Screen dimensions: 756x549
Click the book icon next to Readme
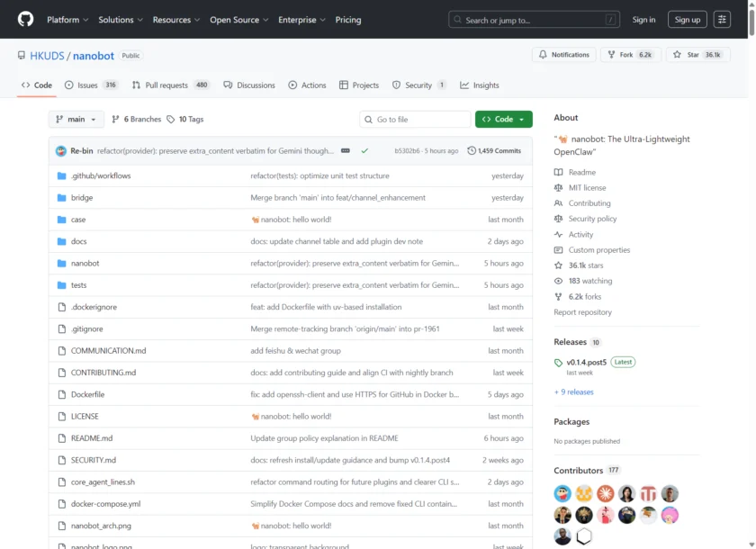559,172
